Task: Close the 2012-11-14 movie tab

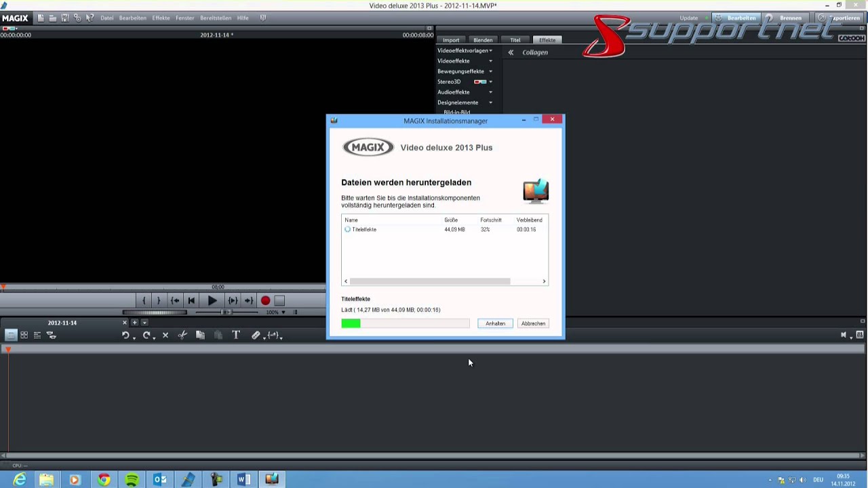Action: [124, 323]
